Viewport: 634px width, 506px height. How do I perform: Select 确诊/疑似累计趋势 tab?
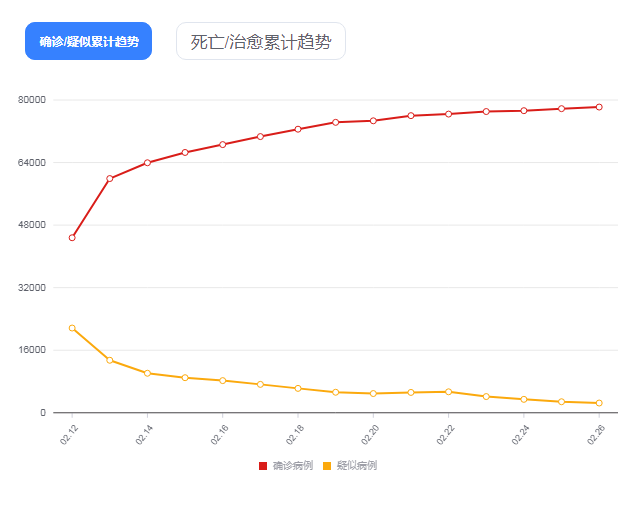coord(89,41)
